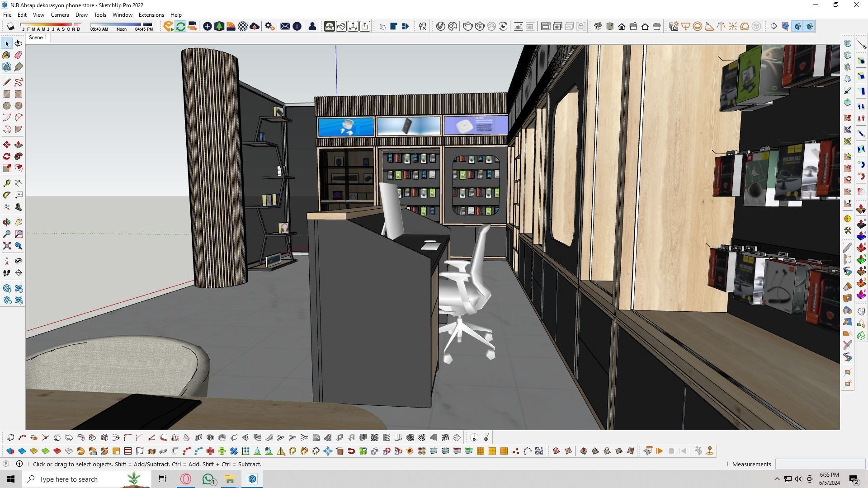The height and width of the screenshot is (488, 868).
Task: Open Enscape general settings gears icon
Action: [x=270, y=26]
